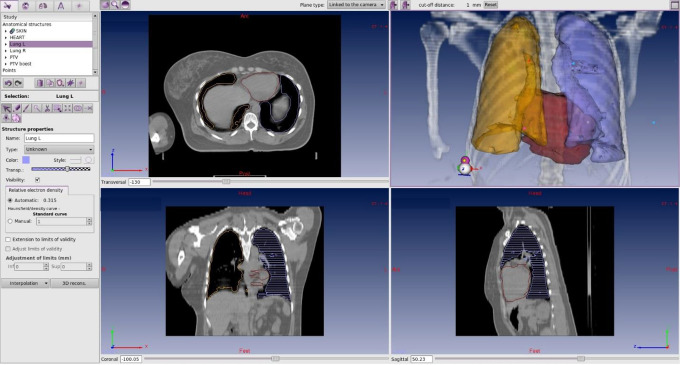This screenshot has height=365, width=680.
Task: Expand the HEART structure node
Action: point(6,38)
